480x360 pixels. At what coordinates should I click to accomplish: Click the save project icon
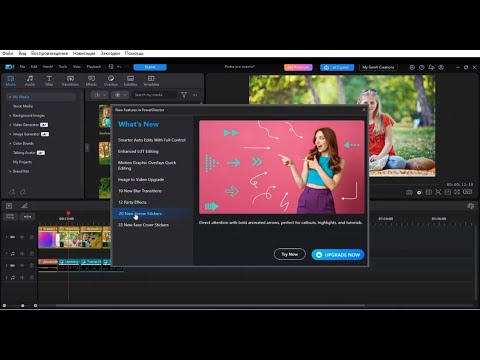tap(111, 67)
